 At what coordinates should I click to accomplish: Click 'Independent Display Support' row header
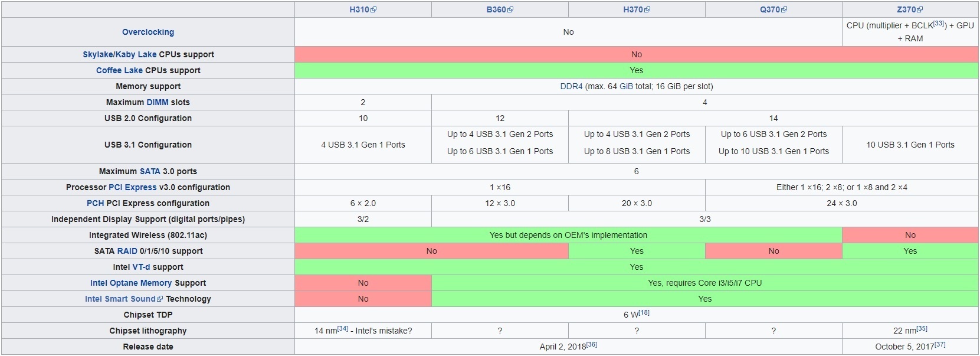(148, 219)
